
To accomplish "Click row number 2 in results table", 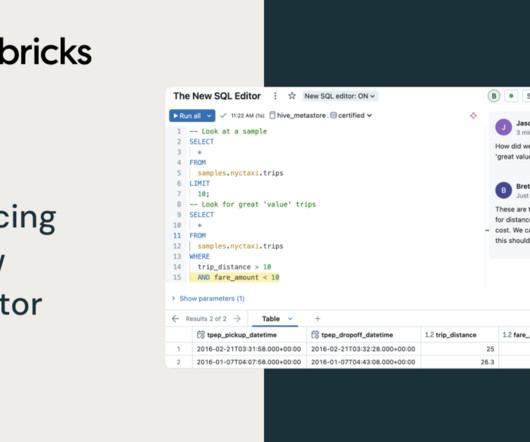I will coord(178,362).
